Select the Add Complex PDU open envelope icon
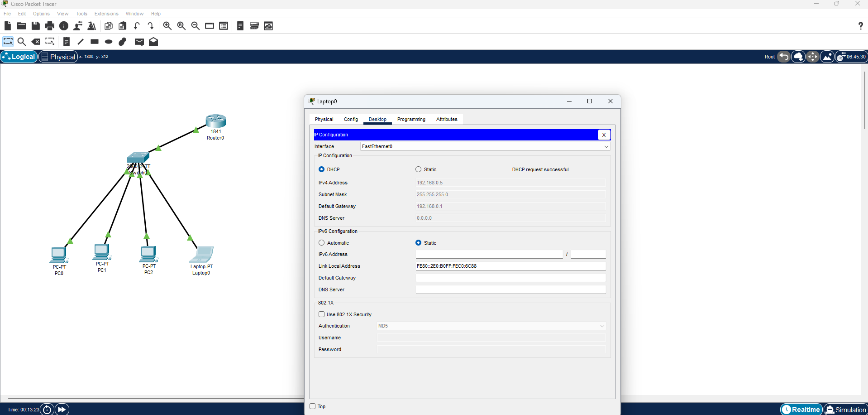Image resolution: width=868 pixels, height=415 pixels. pos(153,42)
